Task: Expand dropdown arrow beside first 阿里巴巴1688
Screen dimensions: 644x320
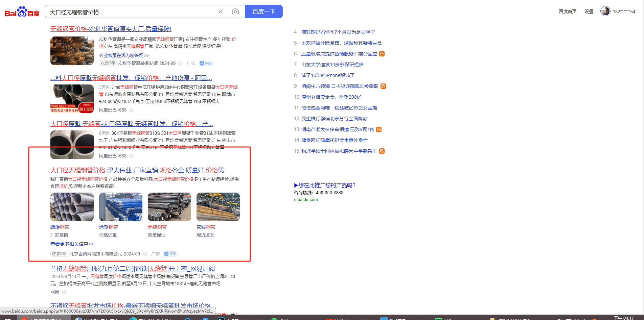Action: pyautogui.click(x=132, y=110)
